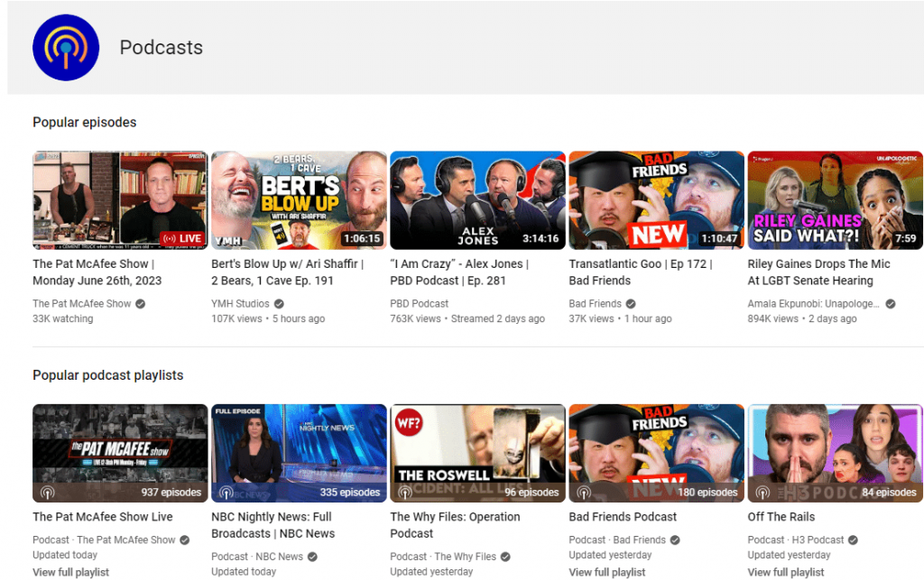Open 'Off The Rails' playlist title

tap(781, 517)
